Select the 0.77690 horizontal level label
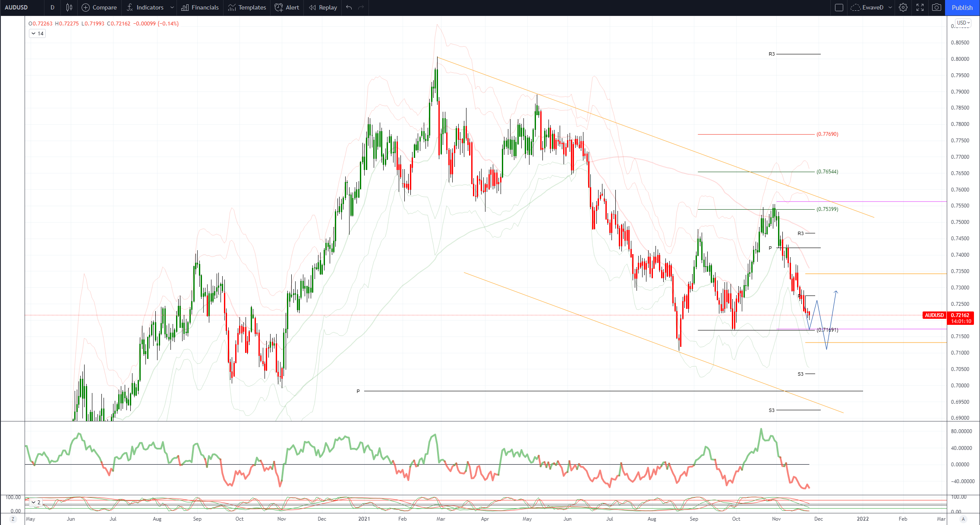980x525 pixels. point(827,134)
